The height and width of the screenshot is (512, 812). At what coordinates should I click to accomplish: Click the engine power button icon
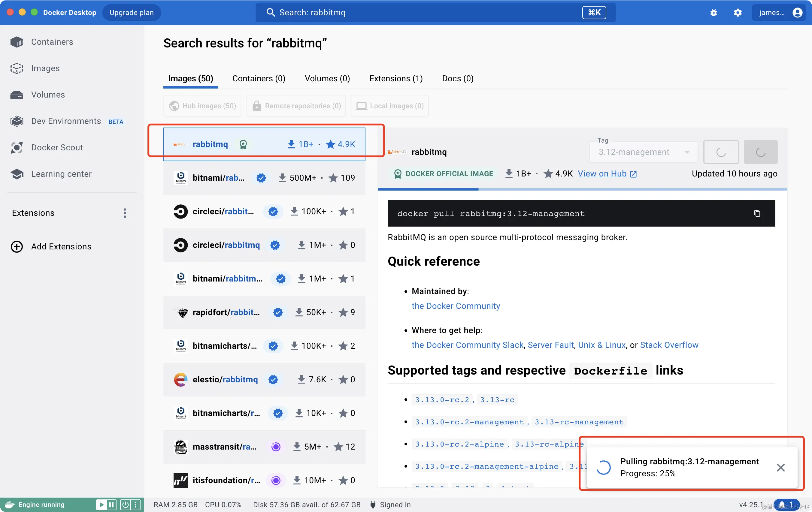point(125,504)
